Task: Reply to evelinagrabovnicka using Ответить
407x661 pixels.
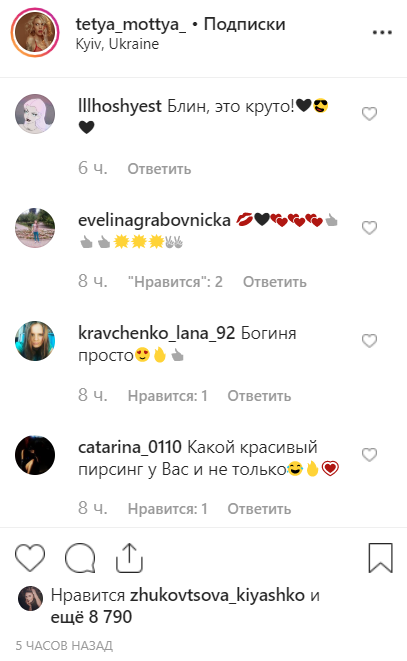Action: coord(275,282)
